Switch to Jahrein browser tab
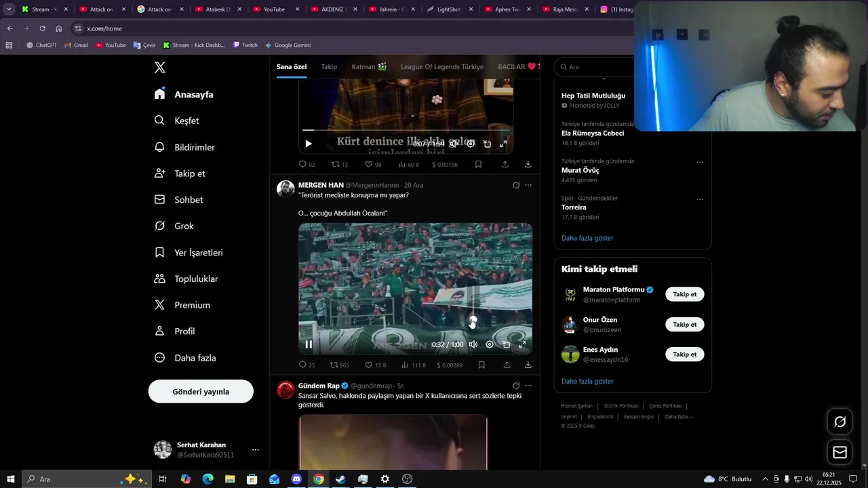This screenshot has width=868, height=488. click(392, 9)
